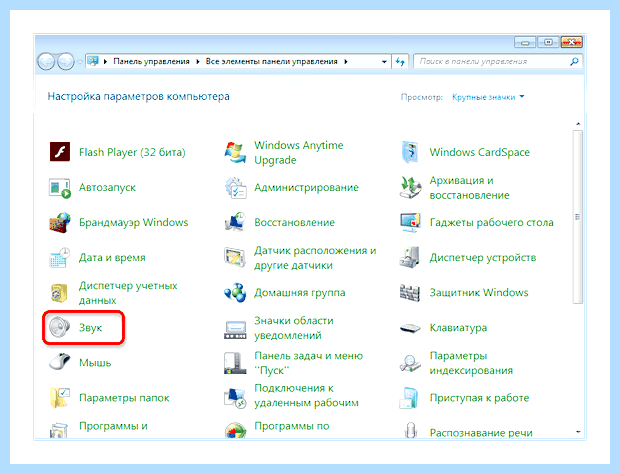Image resolution: width=620 pixels, height=474 pixels.
Task: Open the Распознавание речи microphone icon
Action: pyautogui.click(x=411, y=430)
